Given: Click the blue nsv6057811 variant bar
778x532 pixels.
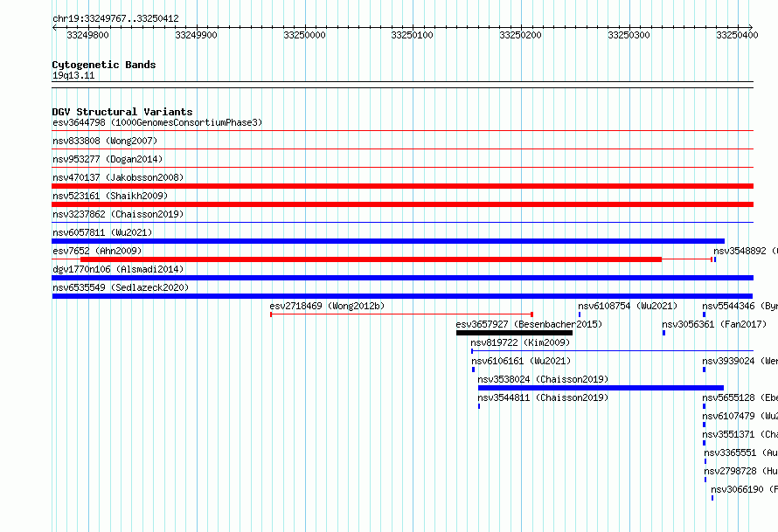Looking at the screenshot, I should 388,241.
